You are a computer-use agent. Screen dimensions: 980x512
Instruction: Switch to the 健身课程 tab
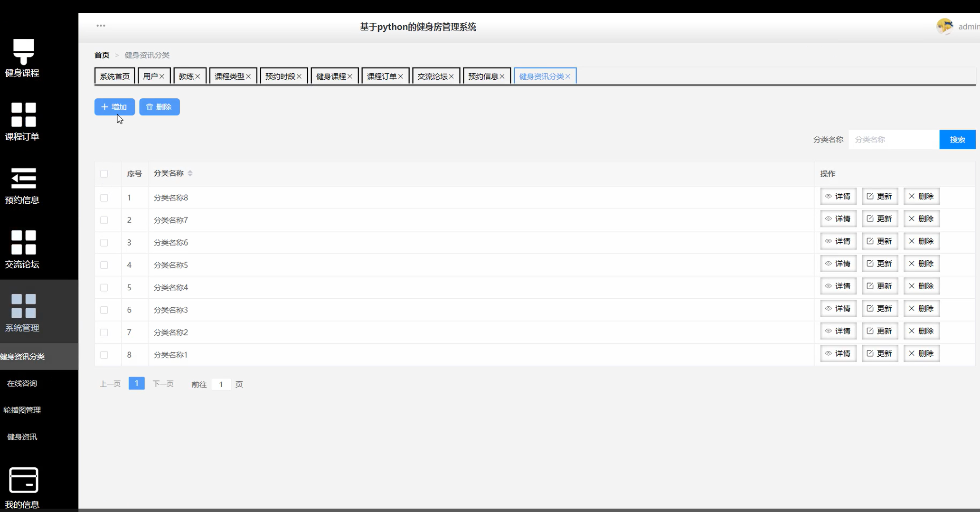pos(330,76)
